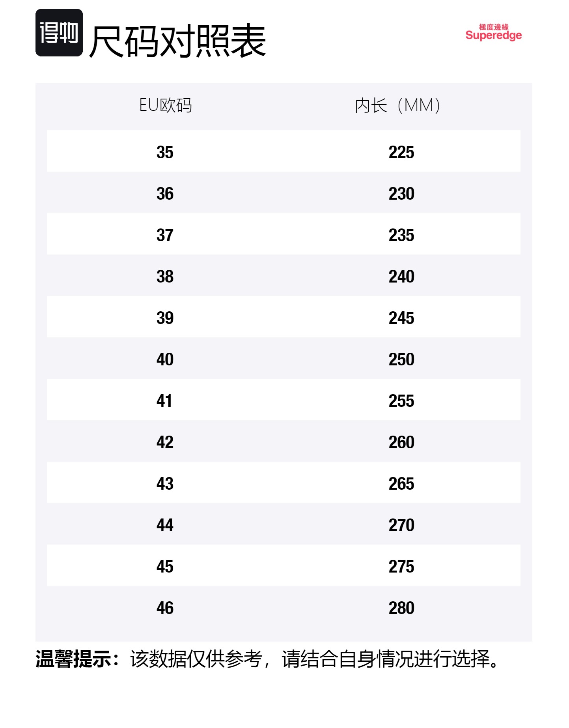This screenshot has width=569, height=728.
Task: Select EU size 36 in table
Action: click(165, 194)
